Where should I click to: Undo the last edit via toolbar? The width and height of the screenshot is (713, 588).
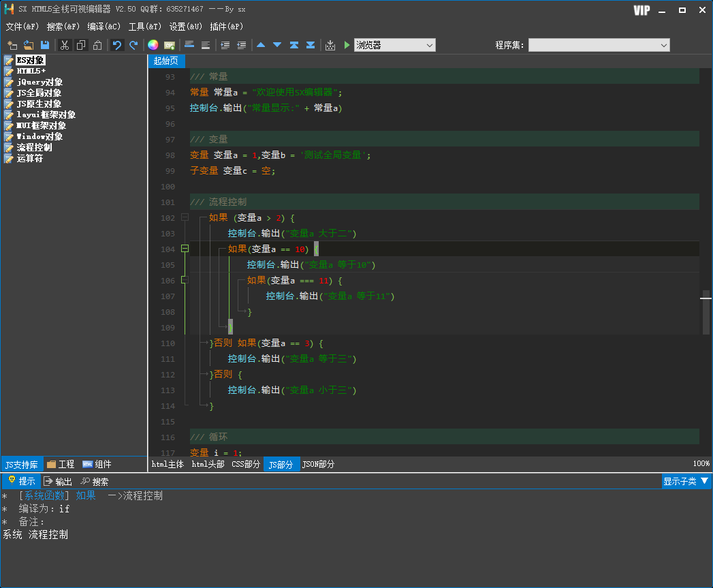(117, 45)
